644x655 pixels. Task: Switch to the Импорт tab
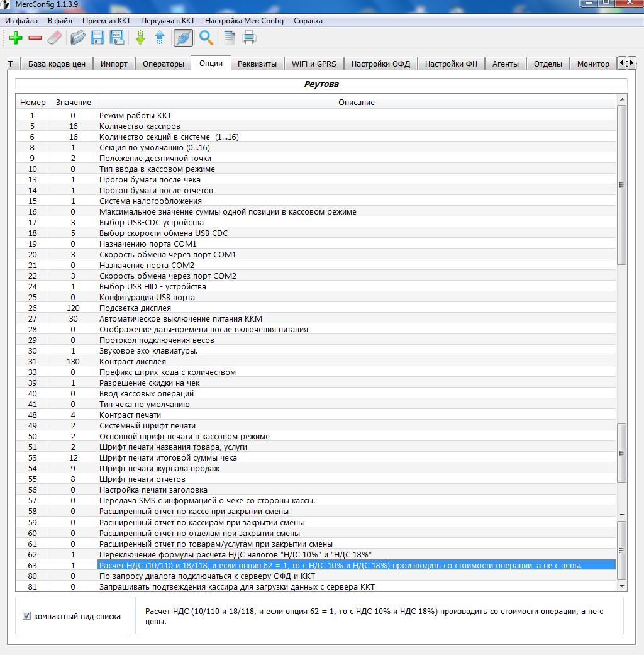(x=114, y=64)
